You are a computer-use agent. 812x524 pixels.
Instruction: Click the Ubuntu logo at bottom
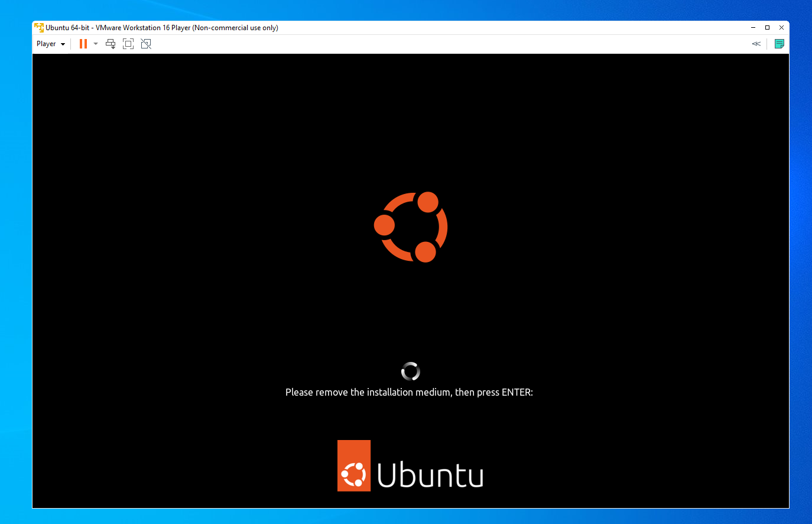tap(410, 465)
